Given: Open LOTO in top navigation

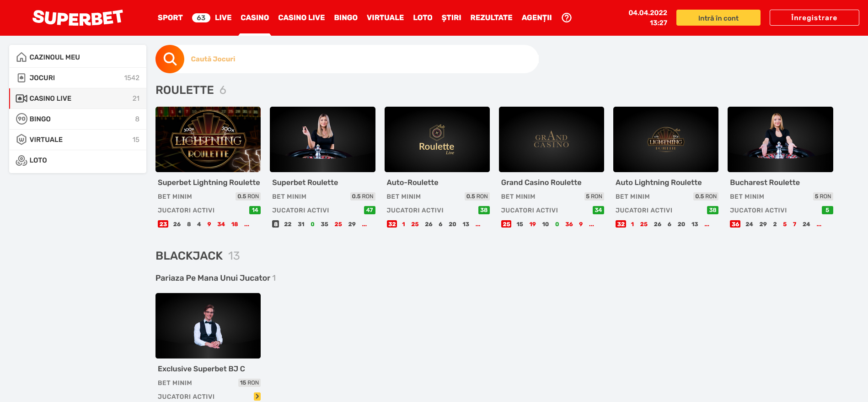Looking at the screenshot, I should coord(423,18).
